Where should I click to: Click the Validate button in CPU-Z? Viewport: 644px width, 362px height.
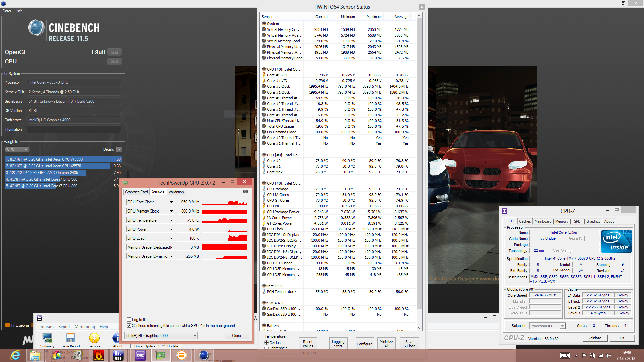(x=595, y=338)
